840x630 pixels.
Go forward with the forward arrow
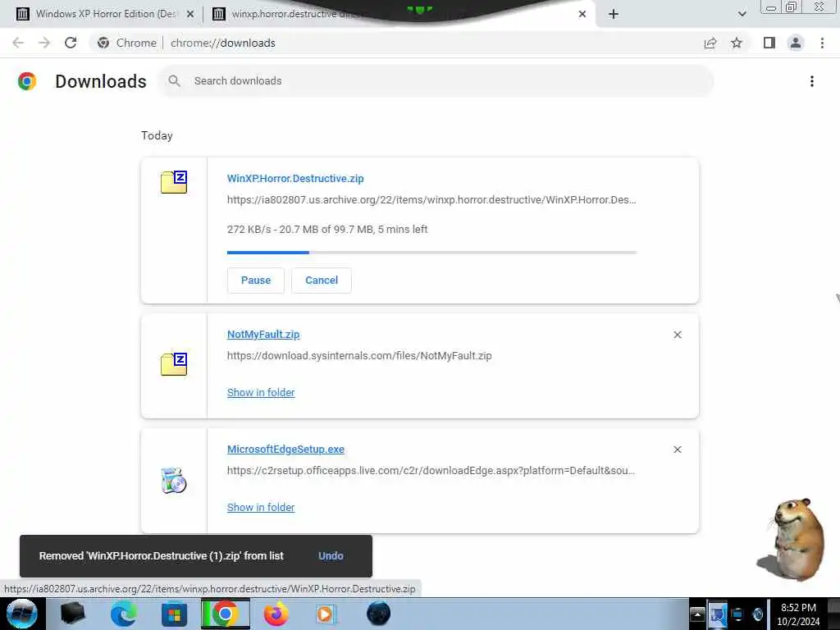[44, 43]
